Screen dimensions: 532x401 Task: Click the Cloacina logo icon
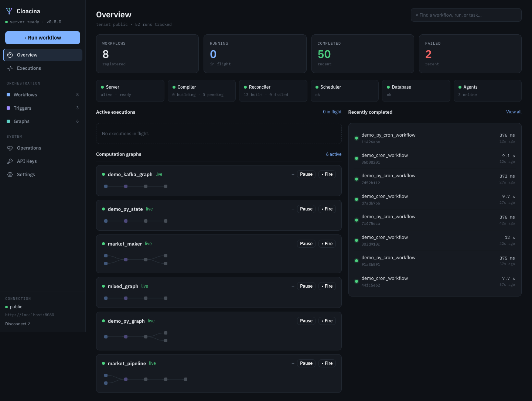9,11
